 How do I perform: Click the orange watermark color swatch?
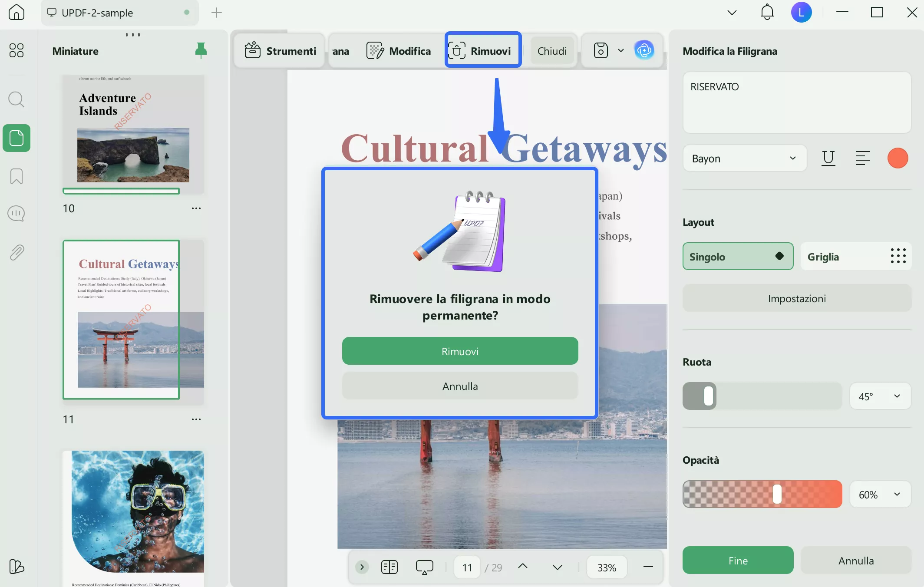click(x=898, y=158)
